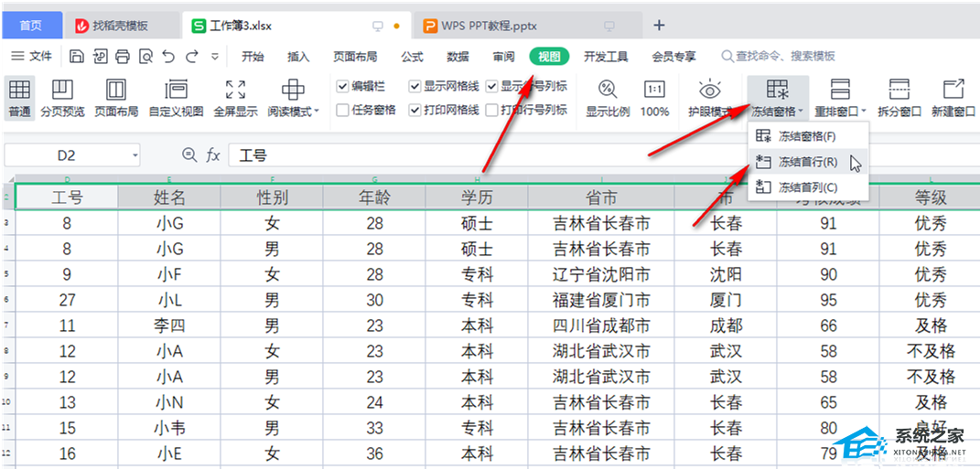
Task: Choose 冻结首行(R) from the freeze menu
Action: pyautogui.click(x=806, y=162)
